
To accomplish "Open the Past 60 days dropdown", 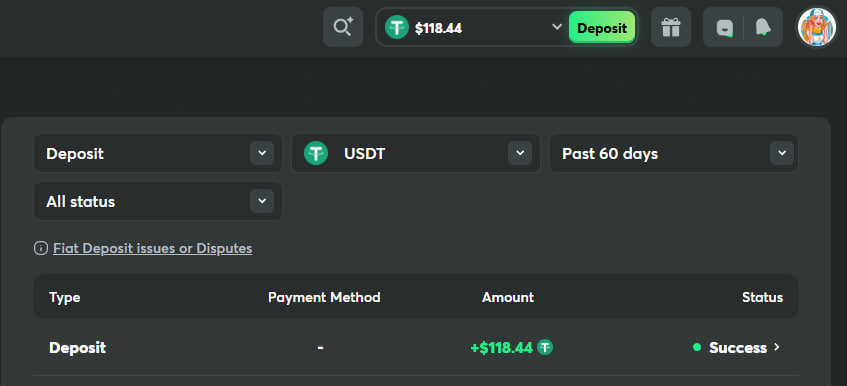I will click(x=674, y=153).
